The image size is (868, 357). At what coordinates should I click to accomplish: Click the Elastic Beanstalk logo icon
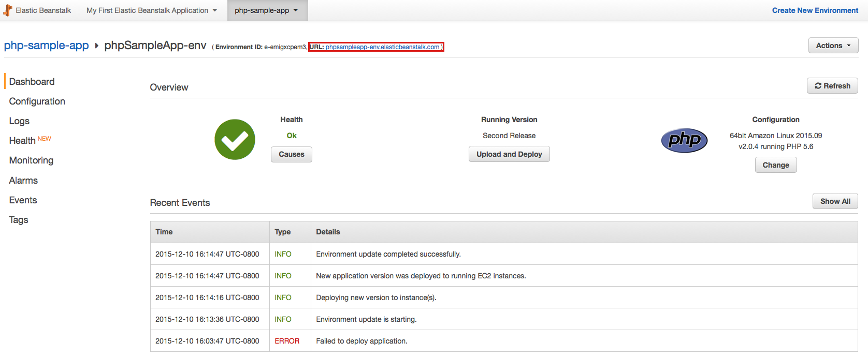[8, 10]
